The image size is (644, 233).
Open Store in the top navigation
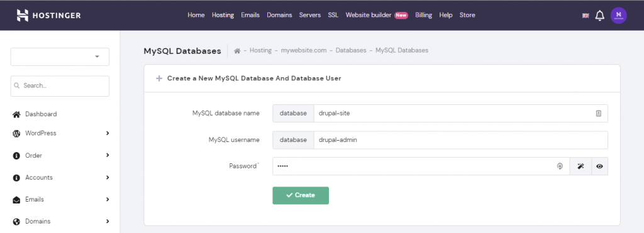pos(467,15)
